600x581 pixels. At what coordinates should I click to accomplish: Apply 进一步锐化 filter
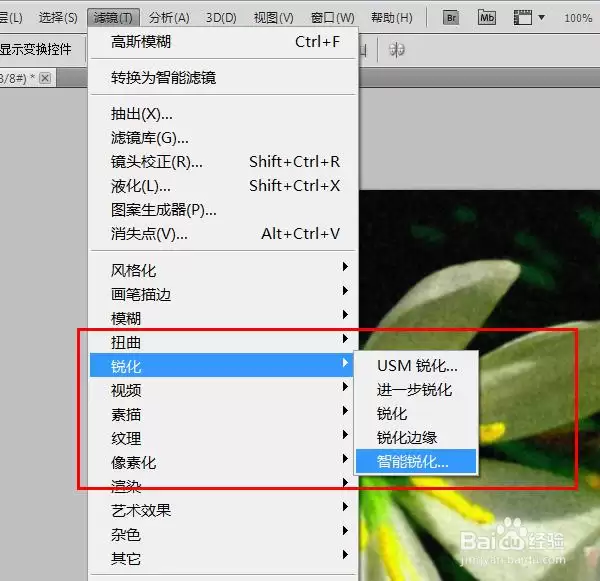[x=416, y=390]
